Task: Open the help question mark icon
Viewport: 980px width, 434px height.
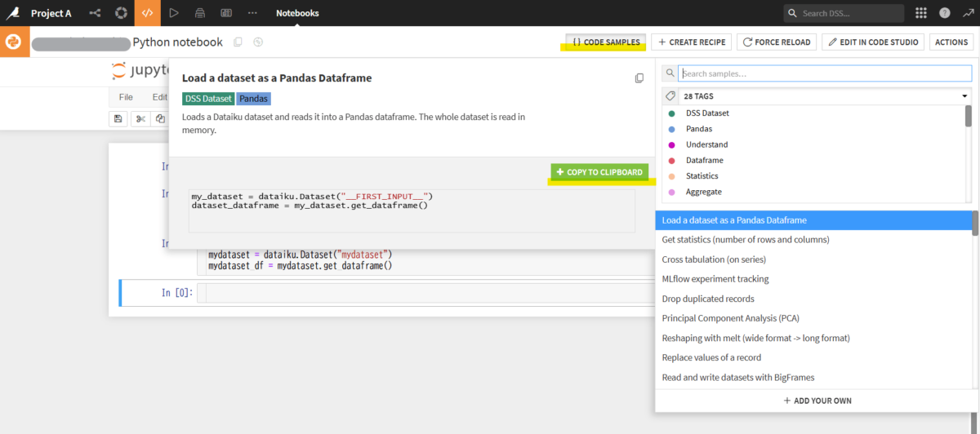Action: (x=945, y=13)
